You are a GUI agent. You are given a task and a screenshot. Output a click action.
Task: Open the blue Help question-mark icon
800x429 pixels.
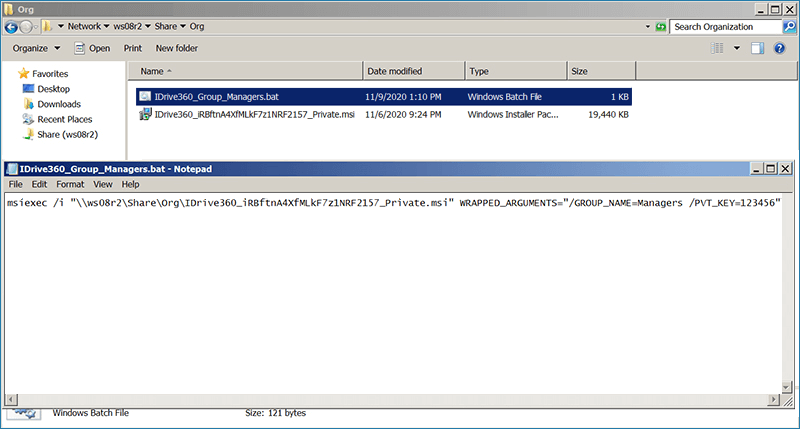point(779,48)
